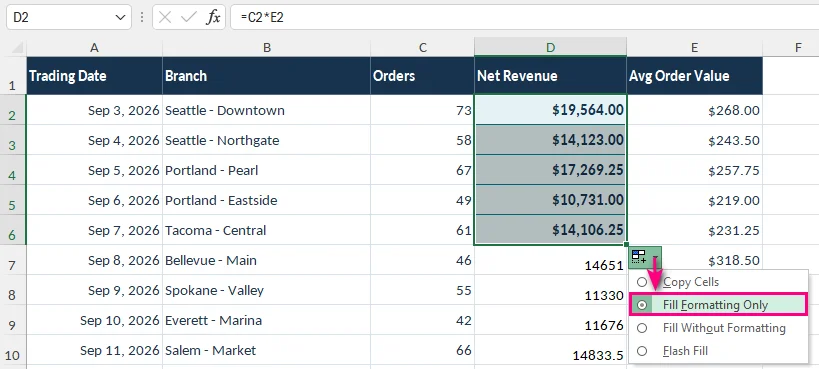Click the unformatted 14651 cell

coord(551,260)
